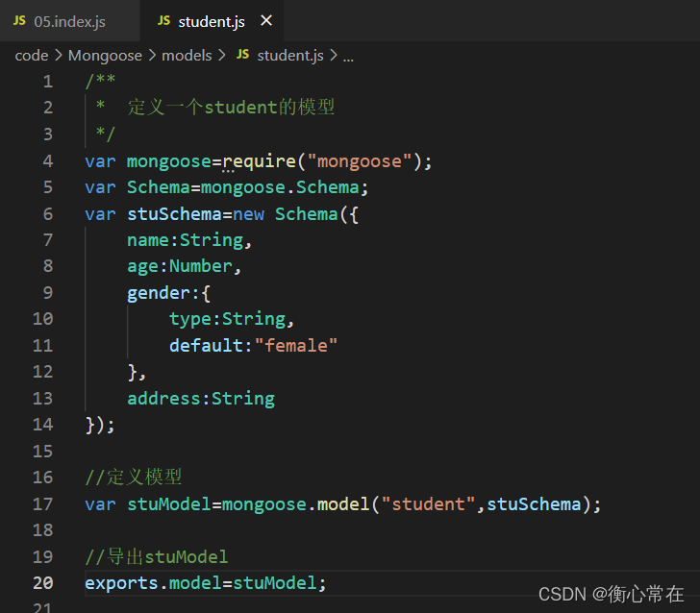Open the Mongoose breadcrumb folder

pyautogui.click(x=105, y=56)
